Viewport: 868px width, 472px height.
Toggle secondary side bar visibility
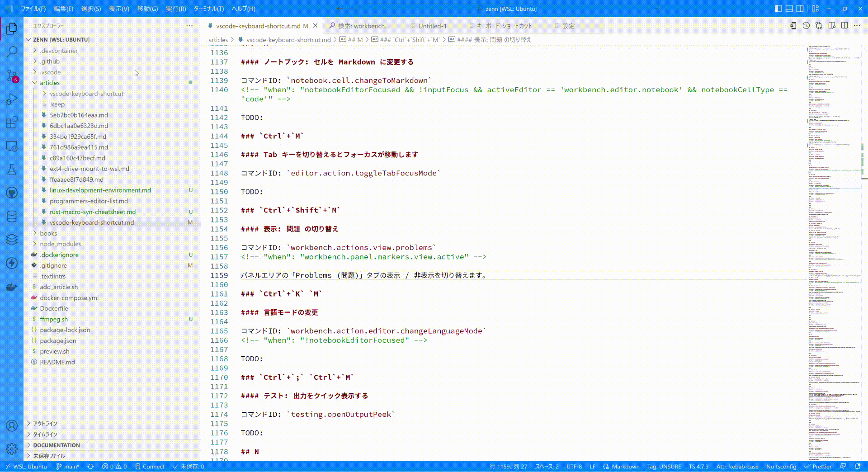[800, 9]
